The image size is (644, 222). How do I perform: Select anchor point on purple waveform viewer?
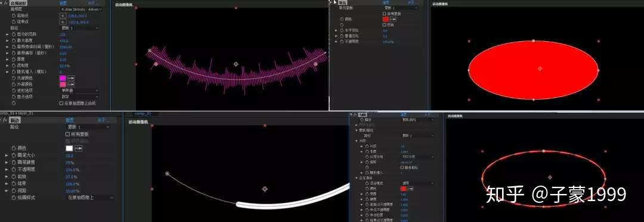tap(236, 64)
